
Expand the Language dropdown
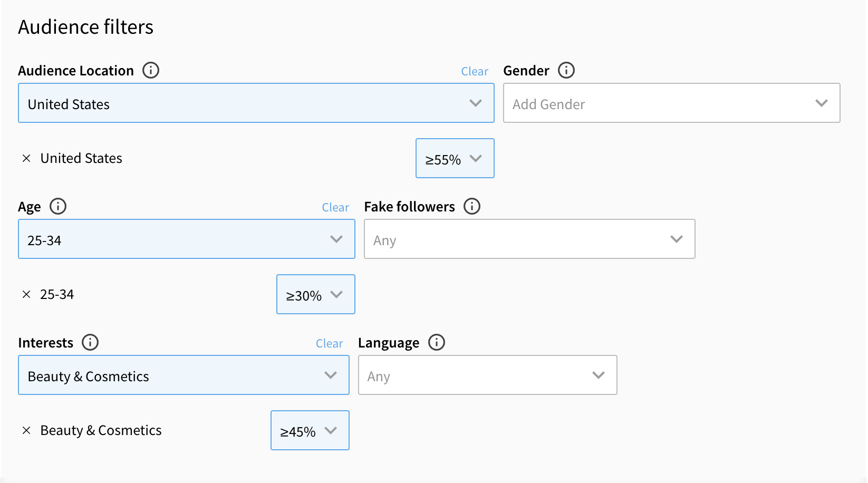[487, 375]
